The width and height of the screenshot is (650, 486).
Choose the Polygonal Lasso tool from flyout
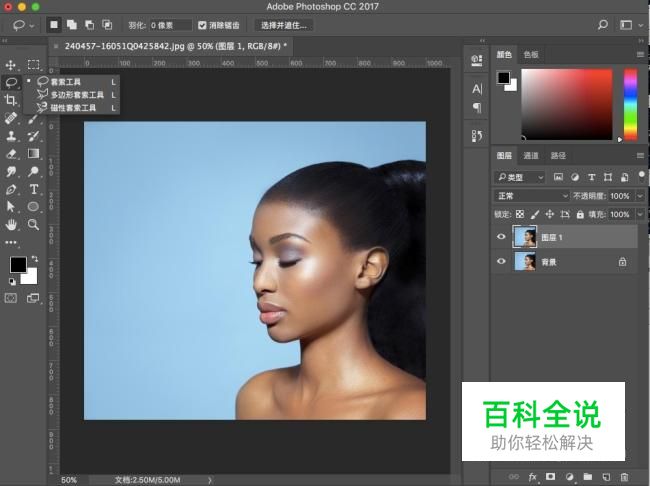(73, 95)
